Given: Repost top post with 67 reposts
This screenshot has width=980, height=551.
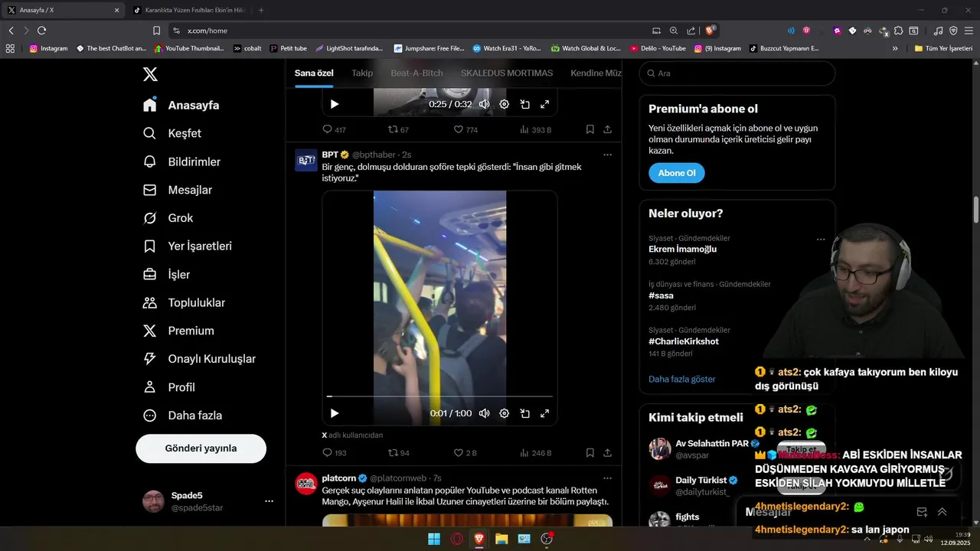Looking at the screenshot, I should point(398,130).
